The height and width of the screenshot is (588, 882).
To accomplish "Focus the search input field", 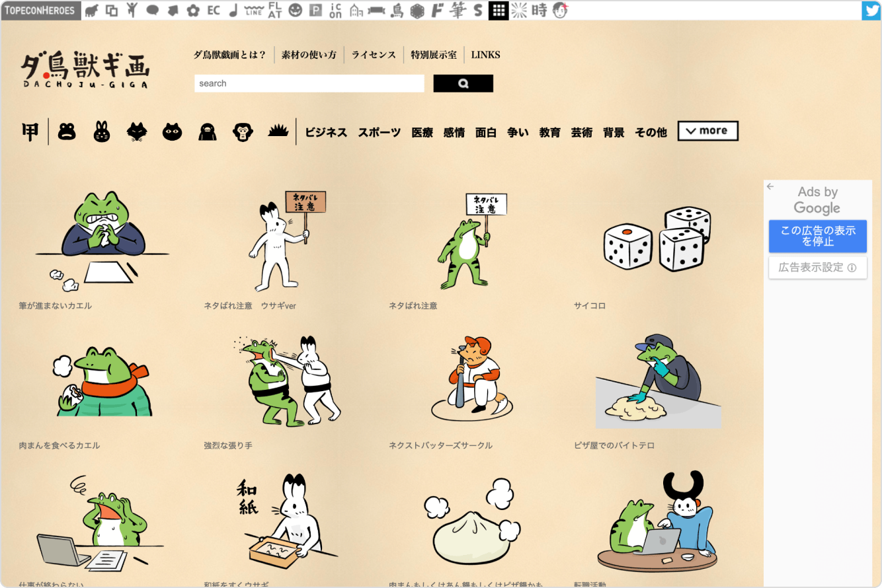I will (x=309, y=83).
